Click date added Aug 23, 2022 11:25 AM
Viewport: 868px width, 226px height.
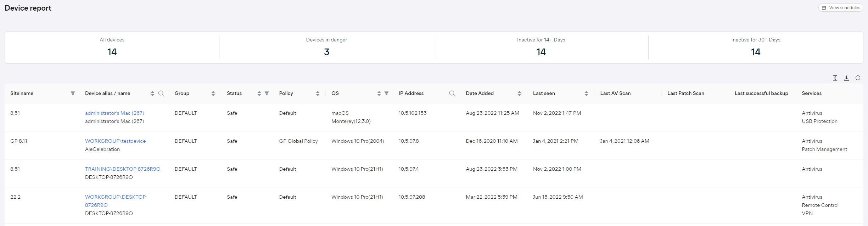point(492,113)
